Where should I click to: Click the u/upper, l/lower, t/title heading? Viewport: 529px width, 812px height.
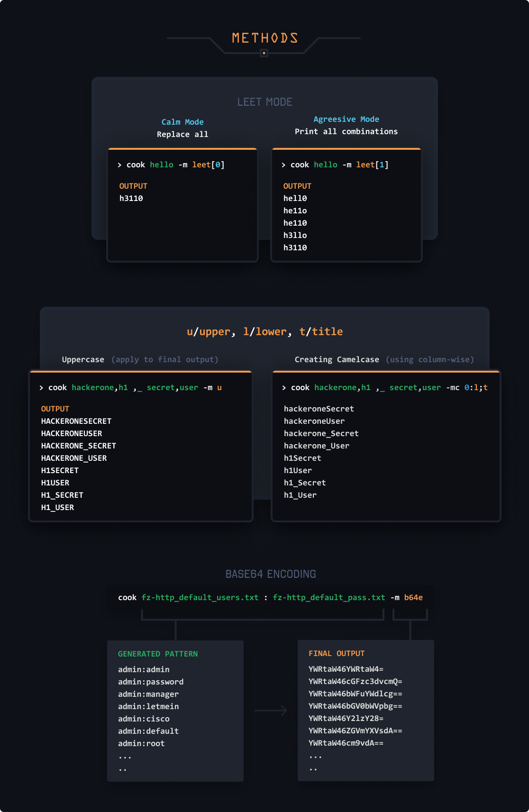[x=264, y=331]
